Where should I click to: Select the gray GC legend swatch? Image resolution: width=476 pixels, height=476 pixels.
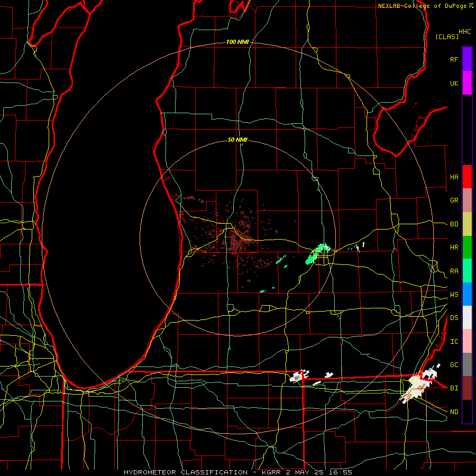pos(467,364)
